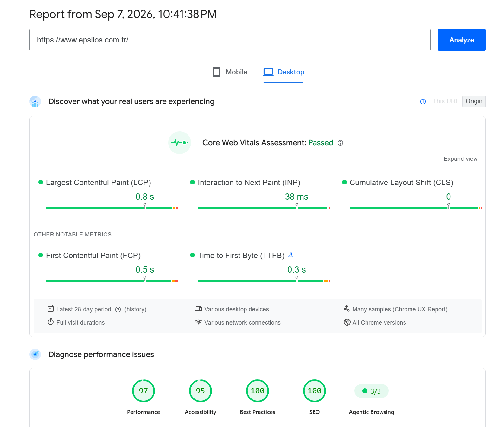Focus the URL input field
This screenshot has height=427, width=504.
230,40
